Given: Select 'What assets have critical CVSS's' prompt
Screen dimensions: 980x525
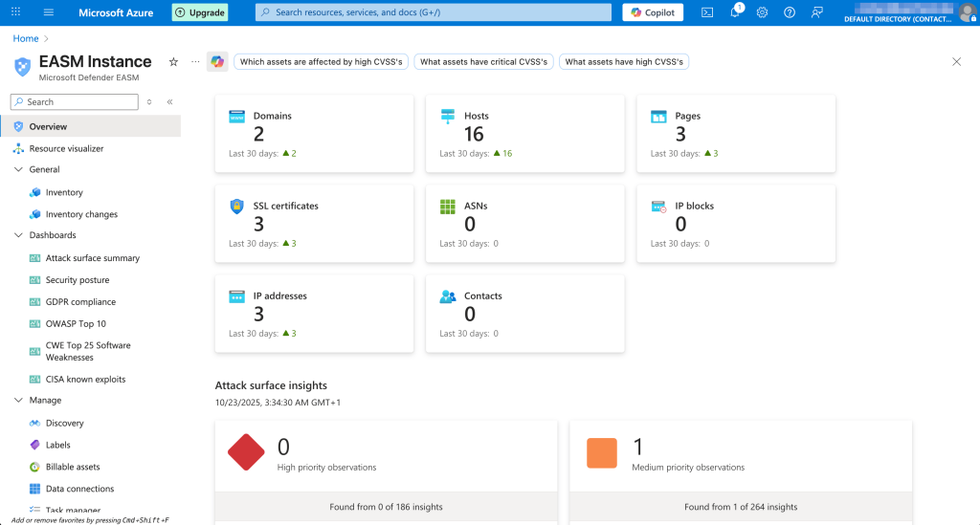Looking at the screenshot, I should tap(483, 62).
